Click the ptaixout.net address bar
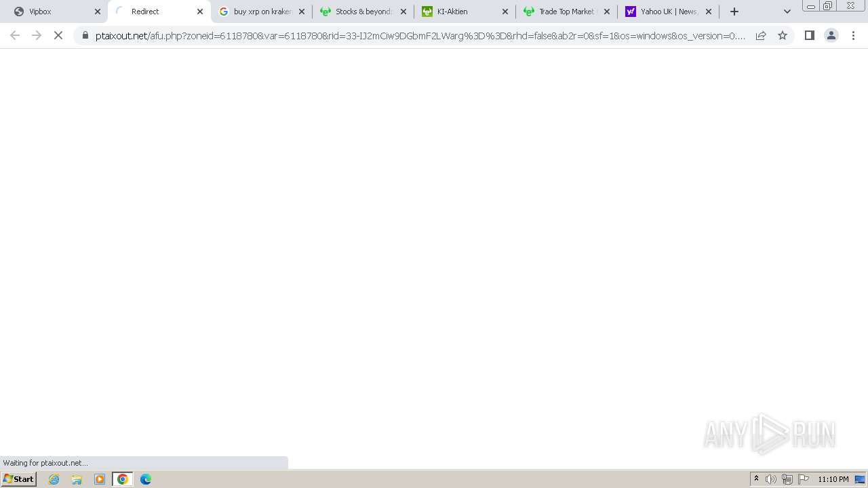The width and height of the screenshot is (868, 488). pyautogui.click(x=420, y=35)
